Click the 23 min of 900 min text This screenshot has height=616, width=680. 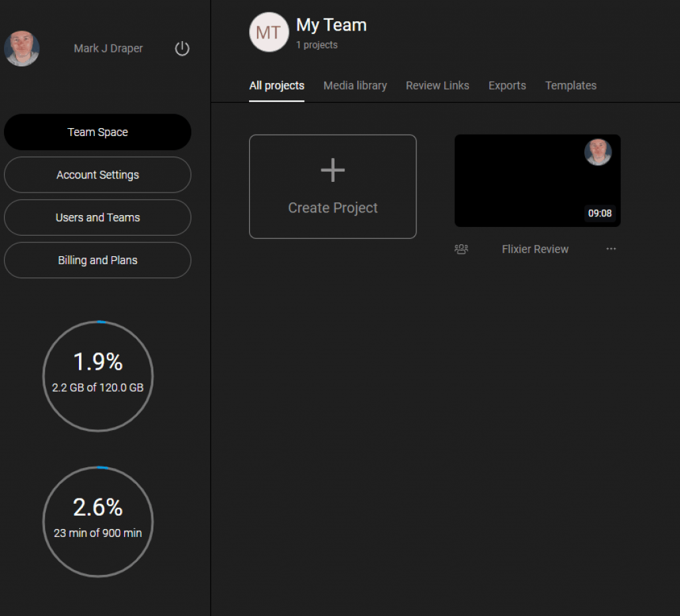point(98,533)
